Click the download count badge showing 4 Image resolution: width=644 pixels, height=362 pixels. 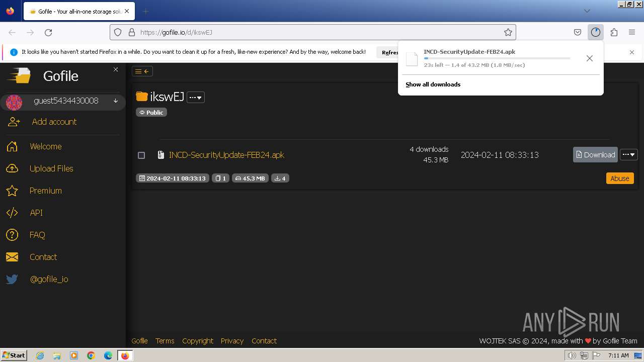tap(280, 178)
